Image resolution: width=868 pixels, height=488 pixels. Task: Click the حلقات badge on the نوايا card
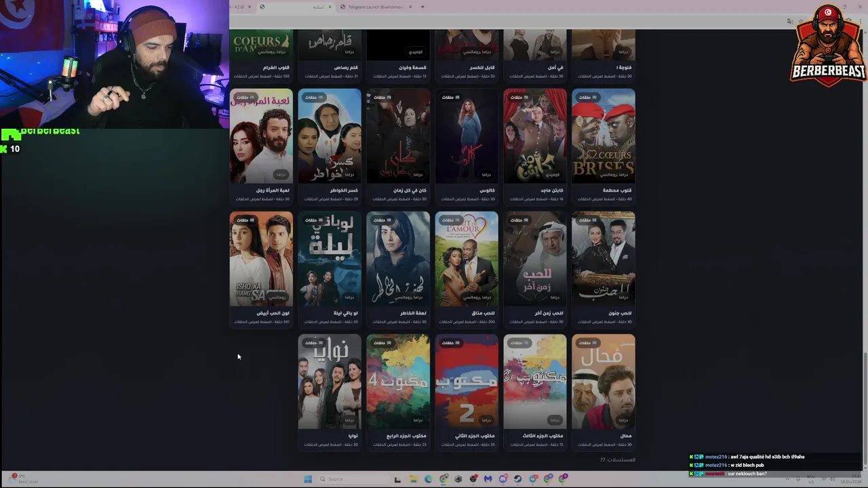(x=313, y=343)
